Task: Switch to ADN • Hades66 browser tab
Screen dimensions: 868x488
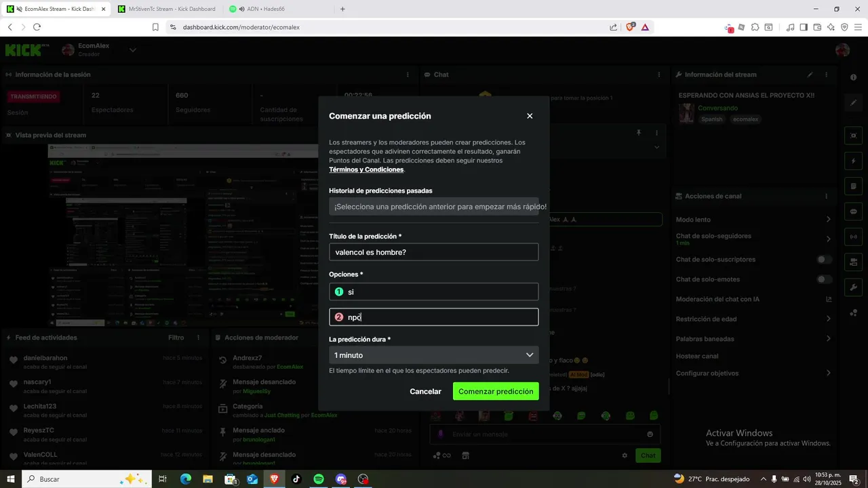Action: coord(278,9)
